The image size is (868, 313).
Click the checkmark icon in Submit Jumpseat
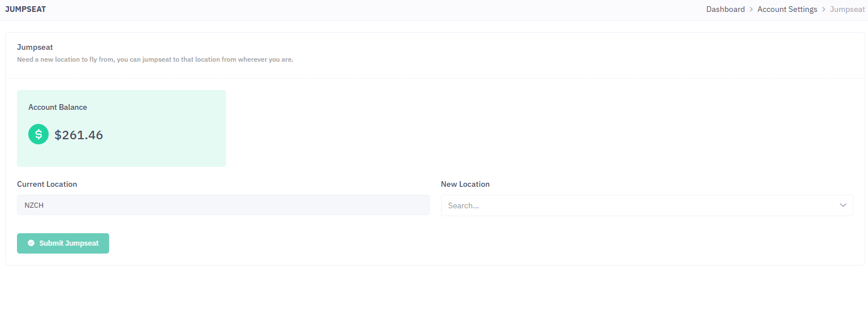(x=31, y=243)
